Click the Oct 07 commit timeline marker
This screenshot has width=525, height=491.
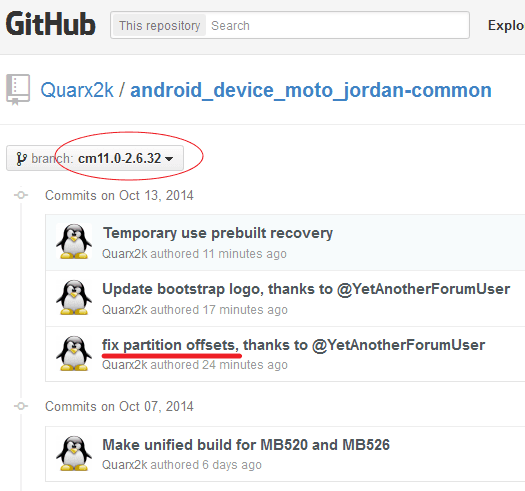pyautogui.click(x=21, y=406)
